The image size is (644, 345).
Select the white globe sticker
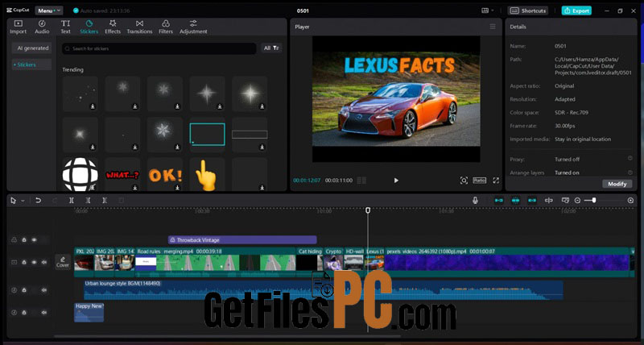[80, 175]
